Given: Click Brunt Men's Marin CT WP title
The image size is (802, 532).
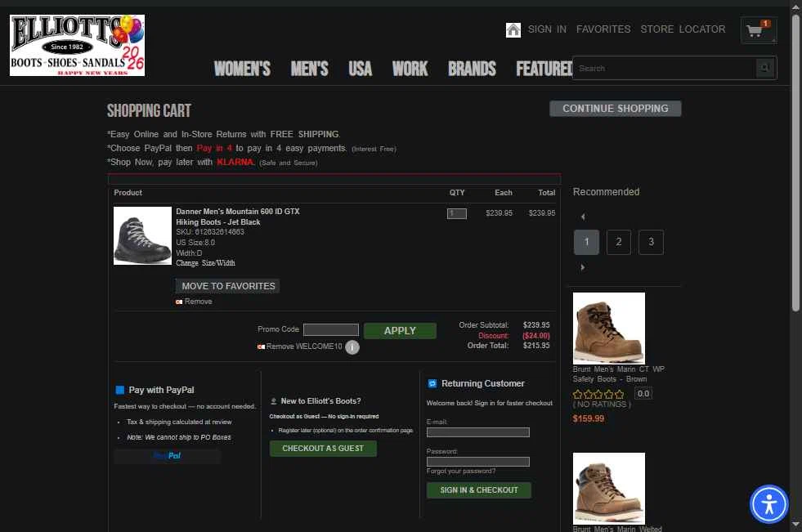Looking at the screenshot, I should click(618, 374).
